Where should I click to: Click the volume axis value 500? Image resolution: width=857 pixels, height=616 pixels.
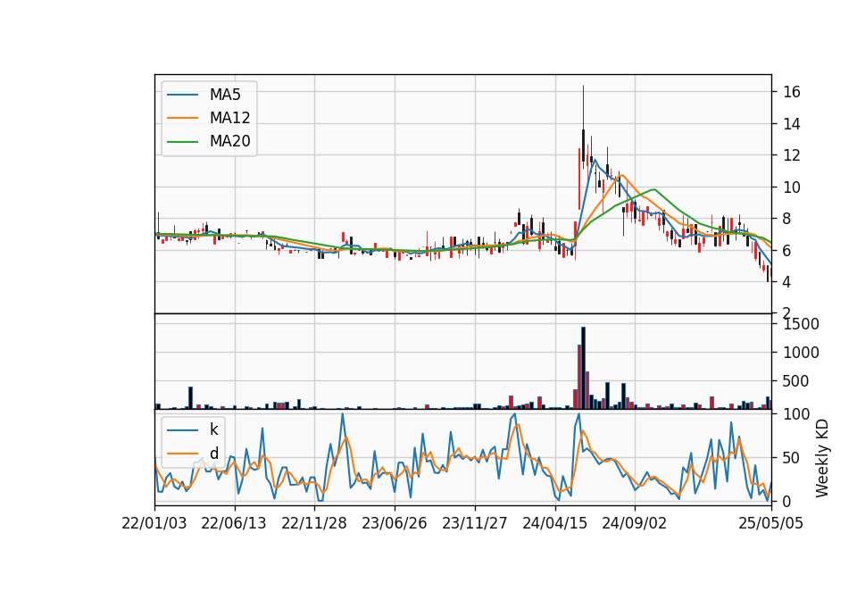[795, 381]
